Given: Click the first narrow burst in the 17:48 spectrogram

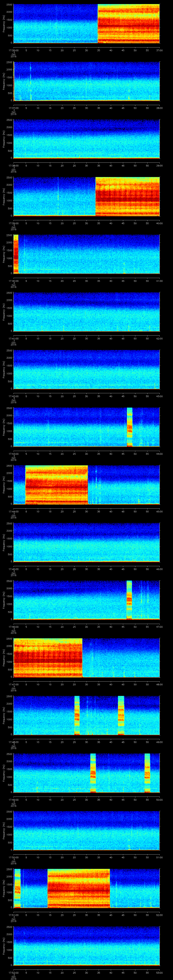Looking at the screenshot, I should pos(77,715).
